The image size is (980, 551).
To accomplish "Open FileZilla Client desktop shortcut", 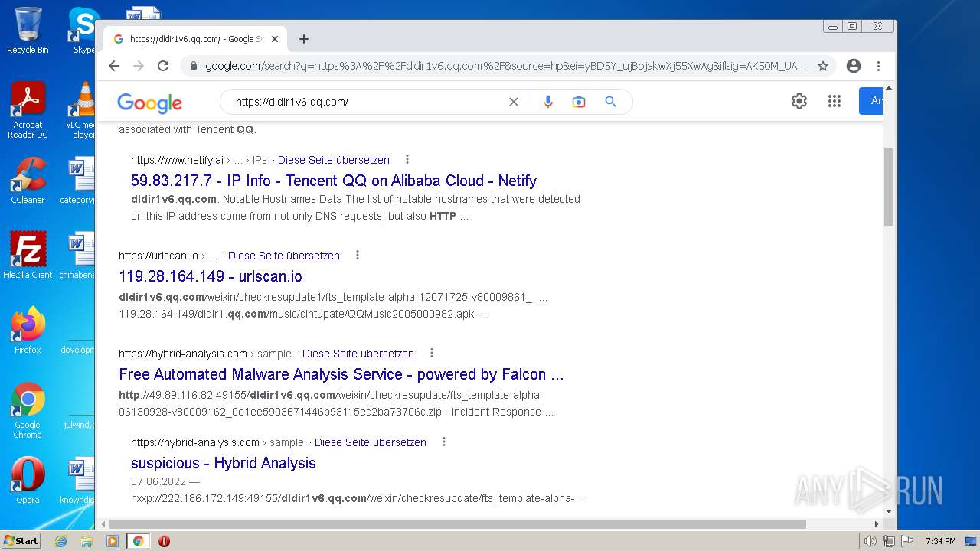I will click(28, 256).
